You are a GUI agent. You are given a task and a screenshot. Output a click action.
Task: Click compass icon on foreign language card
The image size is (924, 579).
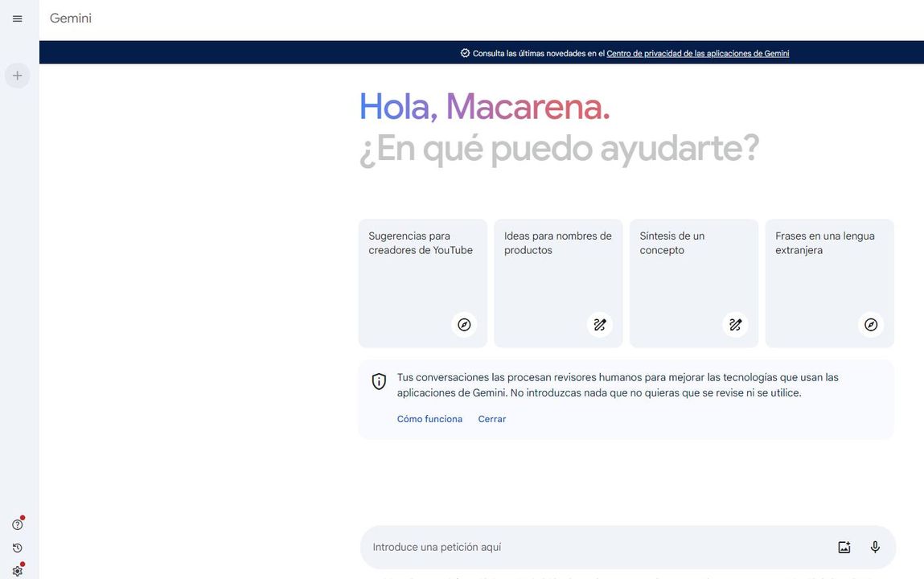[x=871, y=325]
